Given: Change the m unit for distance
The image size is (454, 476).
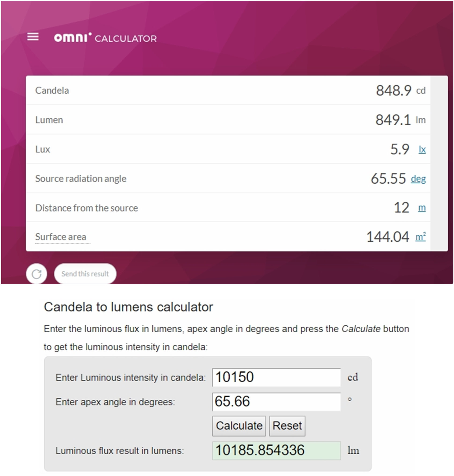Looking at the screenshot, I should (422, 208).
